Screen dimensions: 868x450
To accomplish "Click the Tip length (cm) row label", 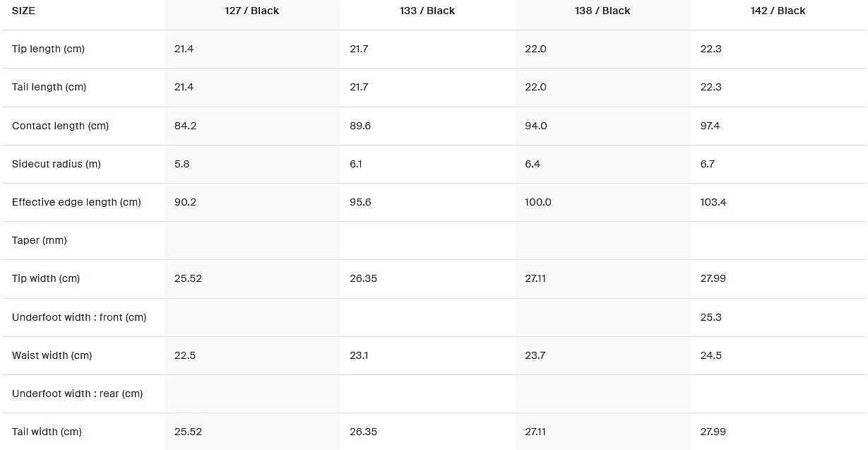I will pyautogui.click(x=48, y=49).
